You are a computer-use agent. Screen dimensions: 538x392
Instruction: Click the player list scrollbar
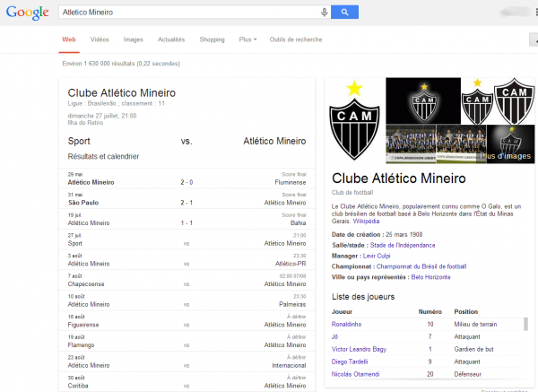pos(525,324)
